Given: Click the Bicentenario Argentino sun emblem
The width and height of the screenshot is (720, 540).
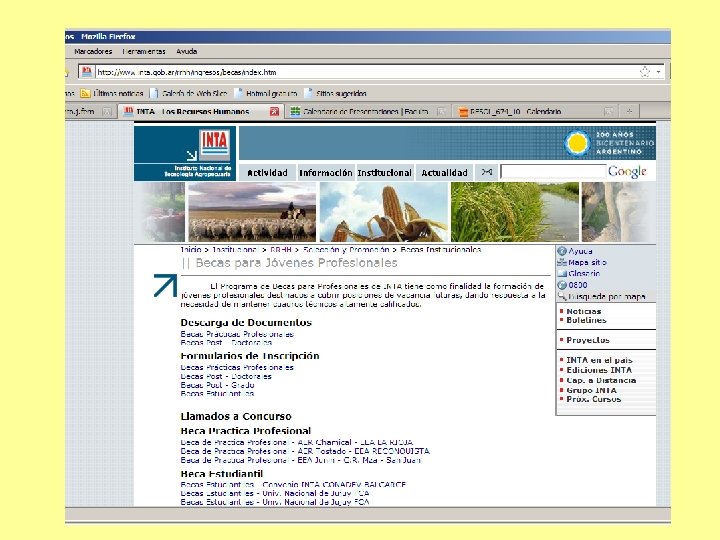Looking at the screenshot, I should point(577,143).
